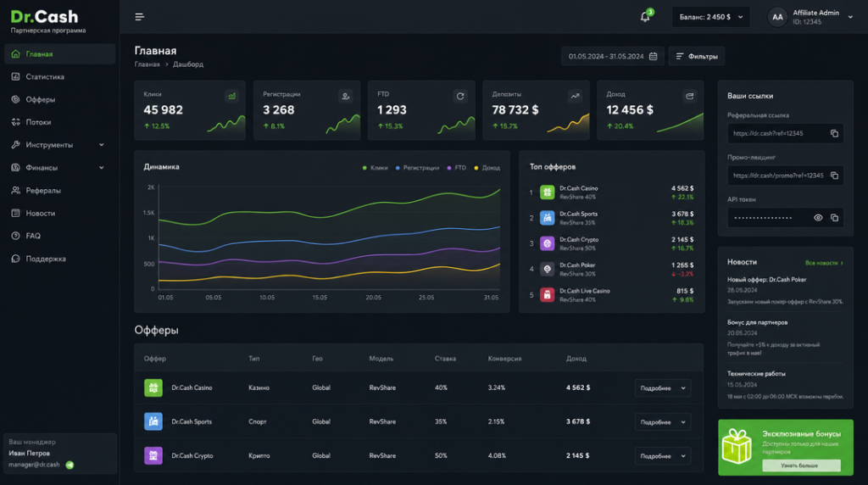
Task: Click the FAQ question-mark icon
Action: click(x=15, y=236)
